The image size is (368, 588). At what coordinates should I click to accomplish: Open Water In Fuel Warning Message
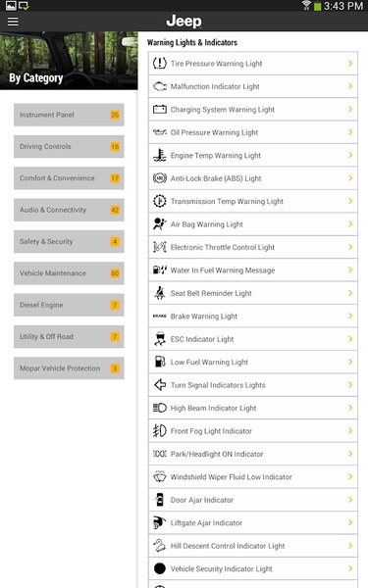(x=253, y=270)
